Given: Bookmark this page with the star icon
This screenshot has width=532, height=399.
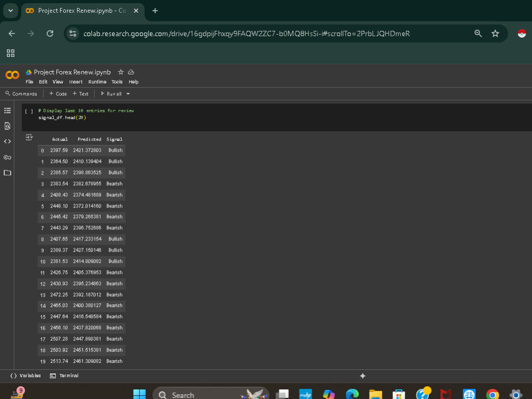Looking at the screenshot, I should tap(495, 33).
